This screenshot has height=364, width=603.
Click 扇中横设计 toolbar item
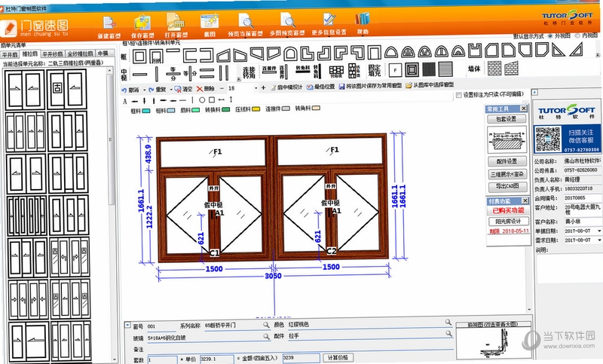(x=286, y=87)
